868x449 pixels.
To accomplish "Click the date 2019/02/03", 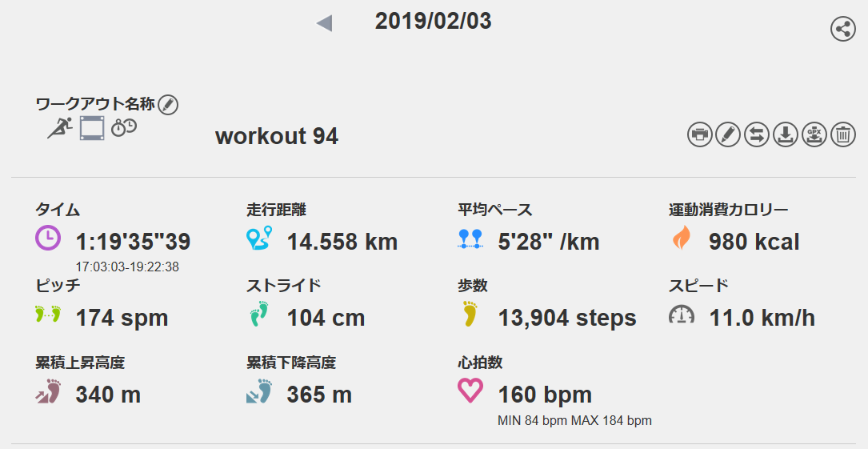I will [x=433, y=22].
